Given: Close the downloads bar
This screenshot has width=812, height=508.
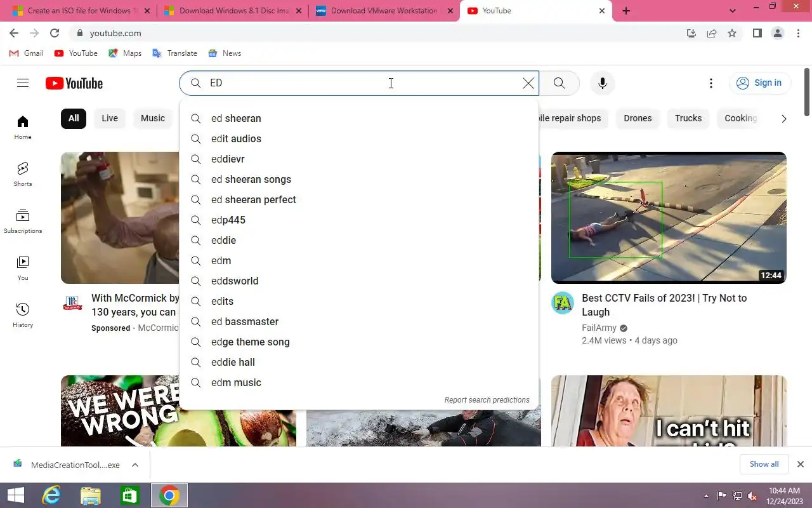Looking at the screenshot, I should click(x=801, y=464).
